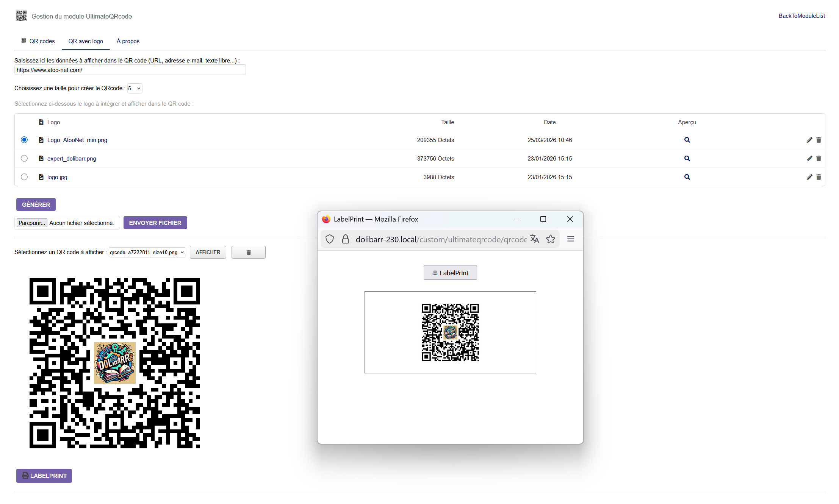Edit logo.jpg with the pencil icon
839x504 pixels.
809,177
